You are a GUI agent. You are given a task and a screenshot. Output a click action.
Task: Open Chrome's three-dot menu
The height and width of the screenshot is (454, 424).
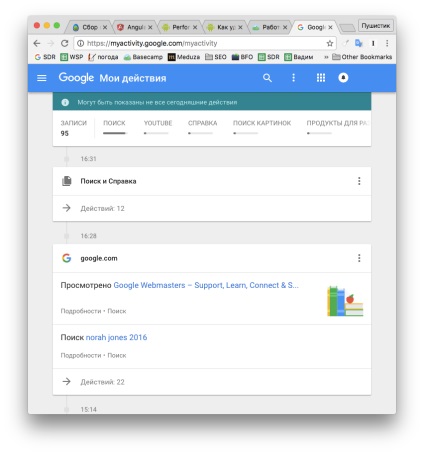click(387, 43)
